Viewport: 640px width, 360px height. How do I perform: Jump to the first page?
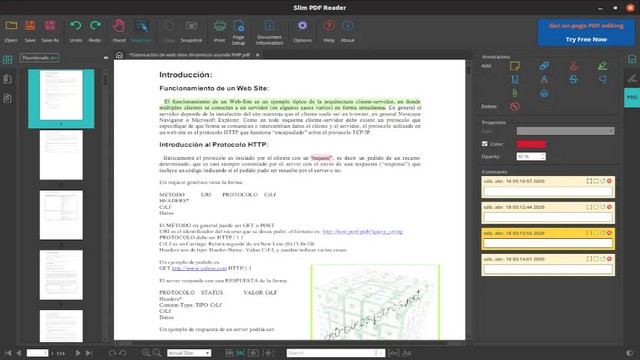pos(8,353)
